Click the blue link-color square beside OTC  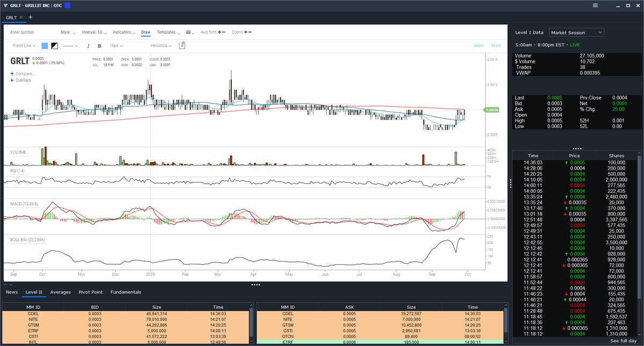[x=67, y=5]
